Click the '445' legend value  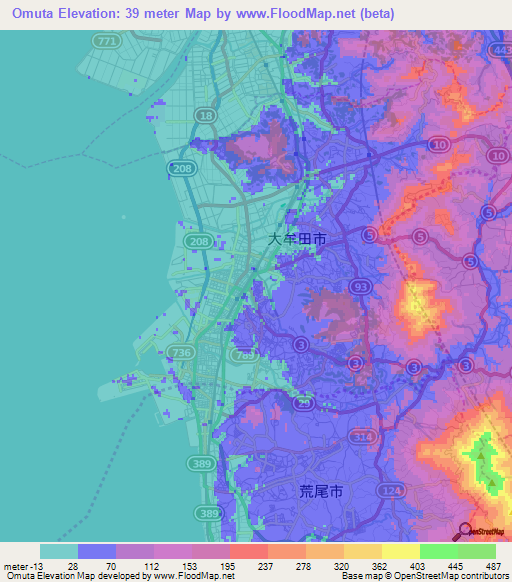click(455, 567)
